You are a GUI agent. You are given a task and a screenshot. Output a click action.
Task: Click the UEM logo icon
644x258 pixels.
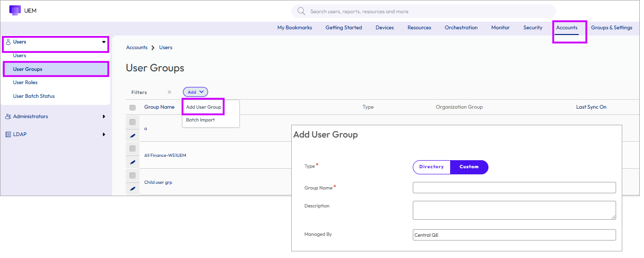(x=15, y=10)
